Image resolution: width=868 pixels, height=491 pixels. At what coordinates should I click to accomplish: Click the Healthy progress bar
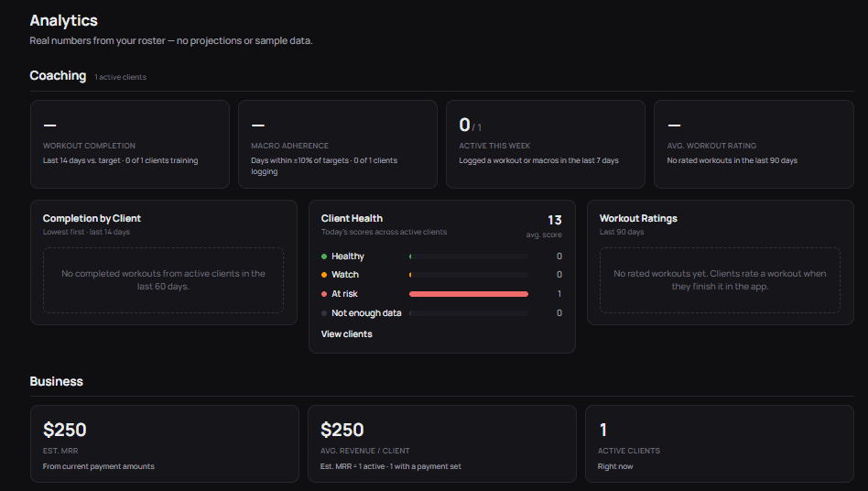[468, 256]
